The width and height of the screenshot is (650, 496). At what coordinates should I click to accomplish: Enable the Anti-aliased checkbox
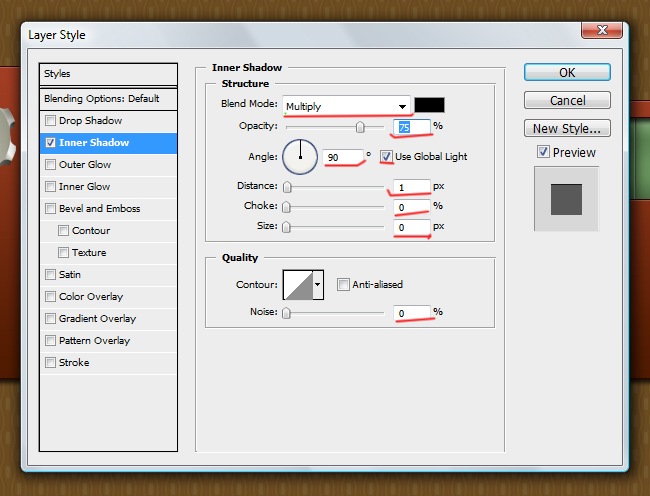(x=343, y=285)
